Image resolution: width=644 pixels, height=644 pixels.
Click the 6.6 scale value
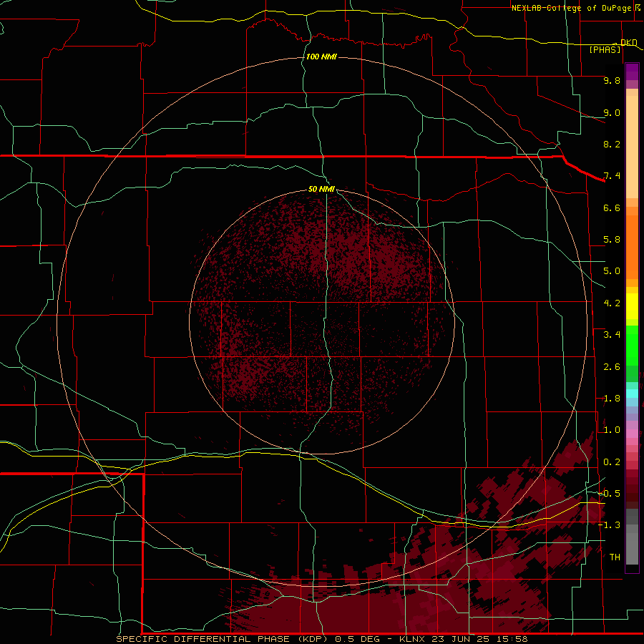[612, 208]
